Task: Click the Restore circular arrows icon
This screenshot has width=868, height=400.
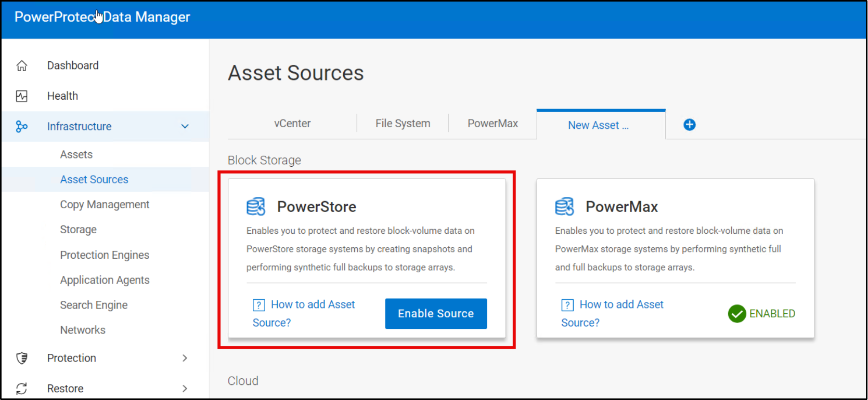Action: [x=22, y=389]
